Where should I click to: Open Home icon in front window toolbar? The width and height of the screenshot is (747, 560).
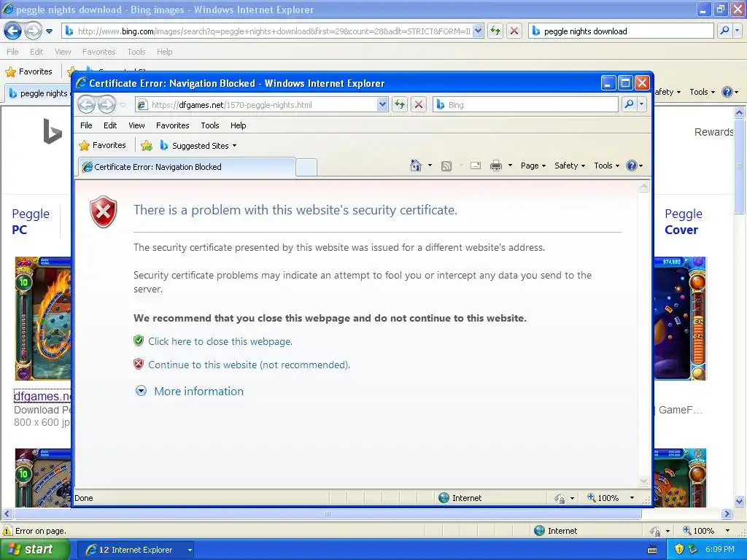[x=415, y=166]
